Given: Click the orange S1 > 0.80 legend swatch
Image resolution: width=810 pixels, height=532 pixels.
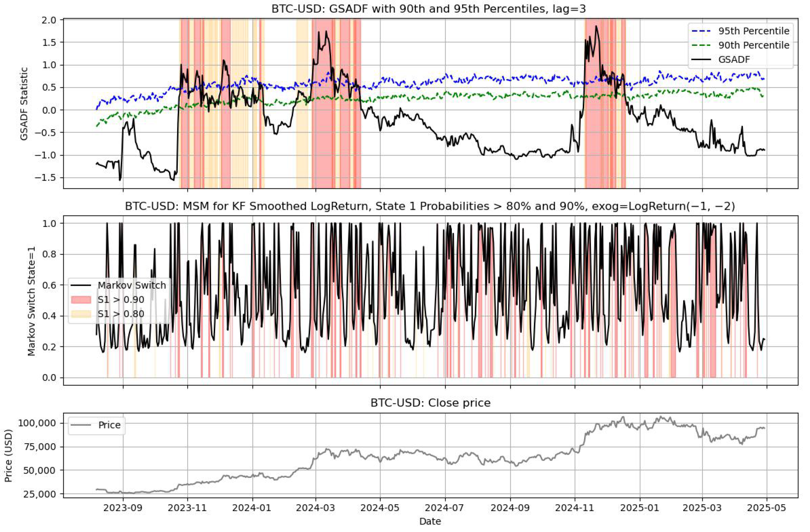Looking at the screenshot, I should click(x=81, y=314).
